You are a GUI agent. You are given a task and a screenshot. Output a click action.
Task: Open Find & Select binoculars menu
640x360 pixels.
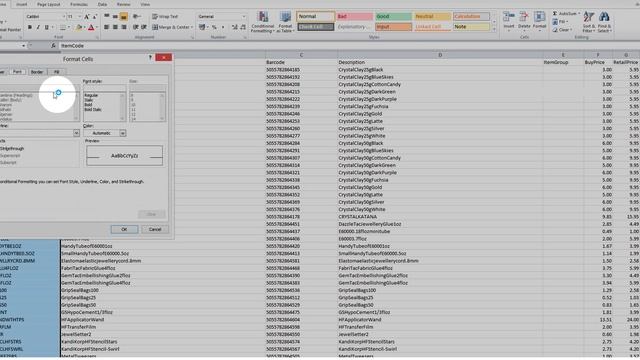click(x=604, y=22)
